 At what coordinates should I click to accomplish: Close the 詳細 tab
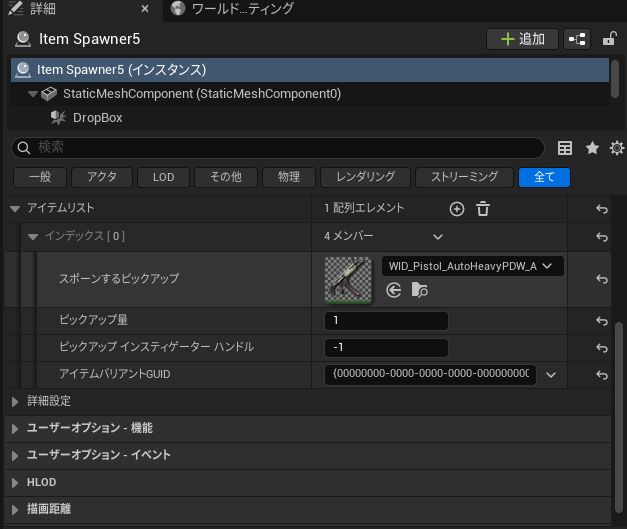pos(145,8)
